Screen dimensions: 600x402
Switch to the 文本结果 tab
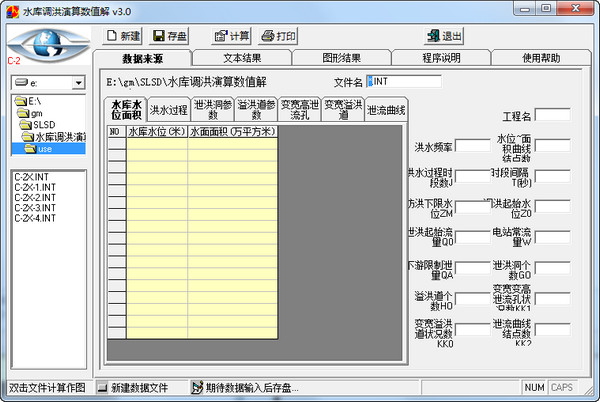click(x=241, y=58)
